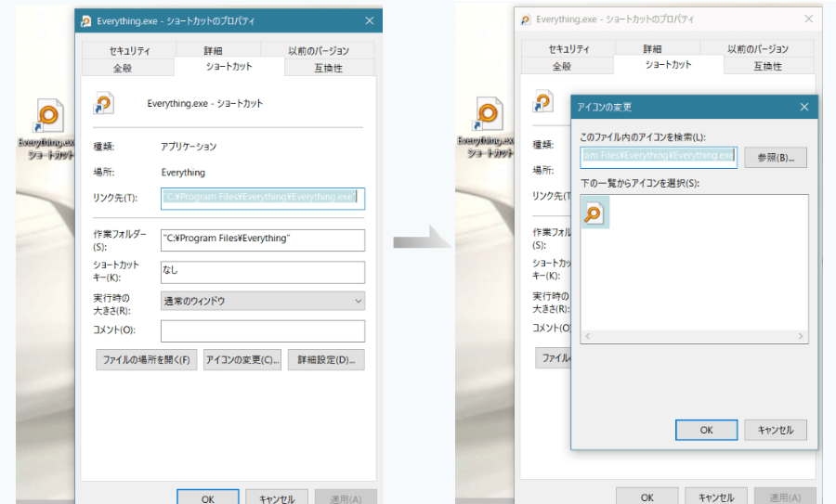The width and height of the screenshot is (836, 504).
Task: Click the right arrow of icon list scrollbar
Action: point(801,336)
